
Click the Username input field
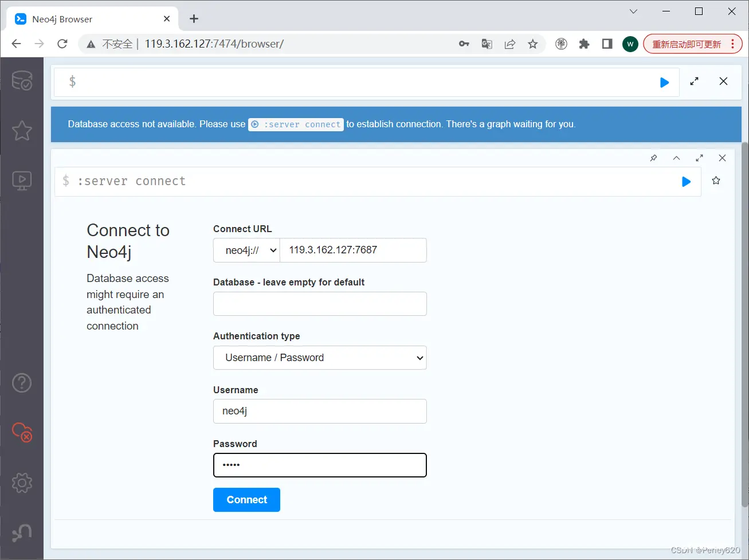point(320,411)
